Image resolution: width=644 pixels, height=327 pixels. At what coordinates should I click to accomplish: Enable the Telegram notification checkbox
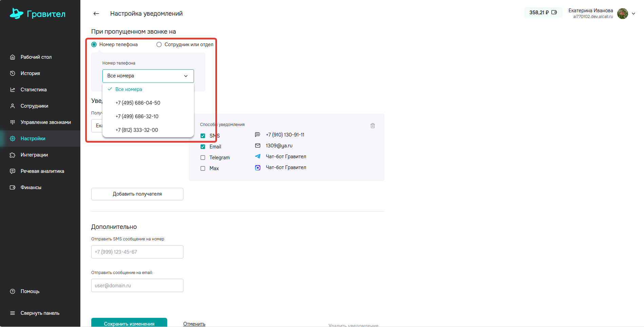click(203, 158)
